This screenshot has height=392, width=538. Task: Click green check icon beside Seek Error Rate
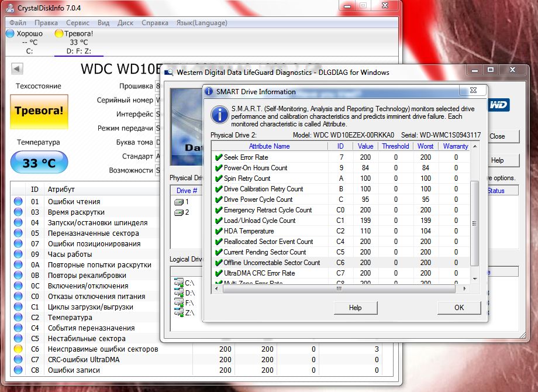click(x=219, y=157)
